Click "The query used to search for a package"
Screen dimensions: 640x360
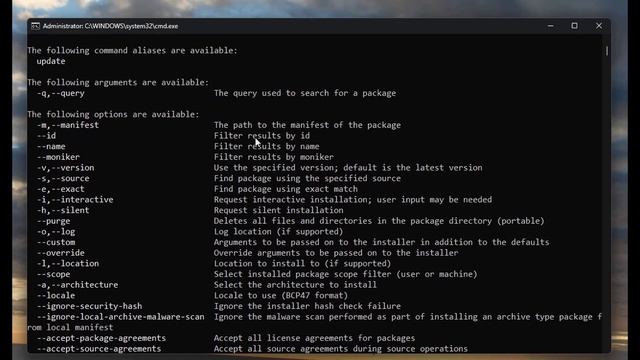tap(305, 93)
